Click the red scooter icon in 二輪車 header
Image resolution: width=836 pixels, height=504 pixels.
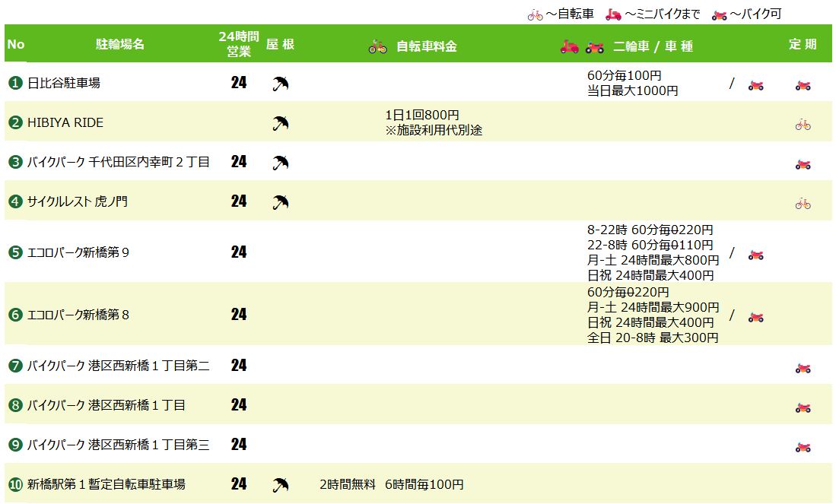(x=570, y=46)
